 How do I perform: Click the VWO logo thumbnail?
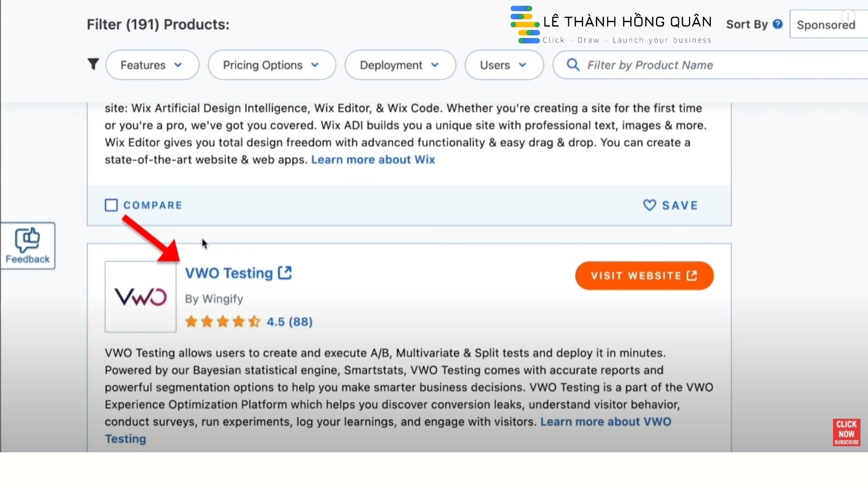click(x=141, y=297)
